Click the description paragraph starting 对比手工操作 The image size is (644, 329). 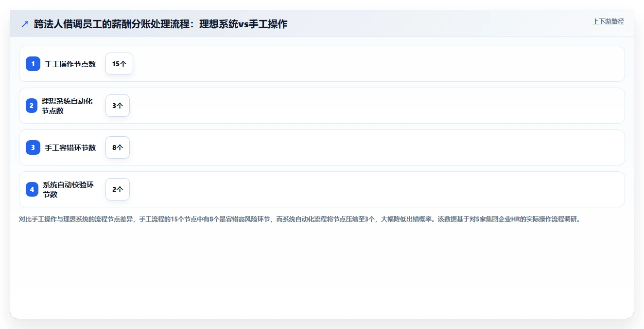click(x=300, y=219)
